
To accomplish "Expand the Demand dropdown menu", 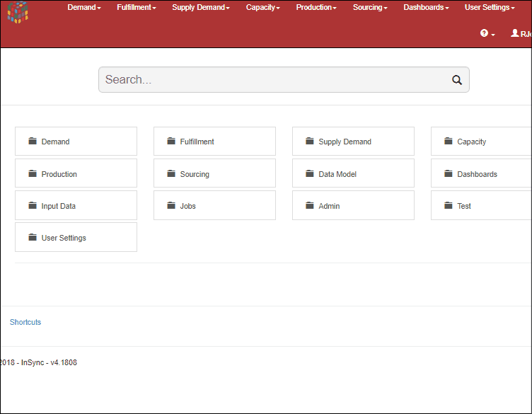I will (83, 7).
